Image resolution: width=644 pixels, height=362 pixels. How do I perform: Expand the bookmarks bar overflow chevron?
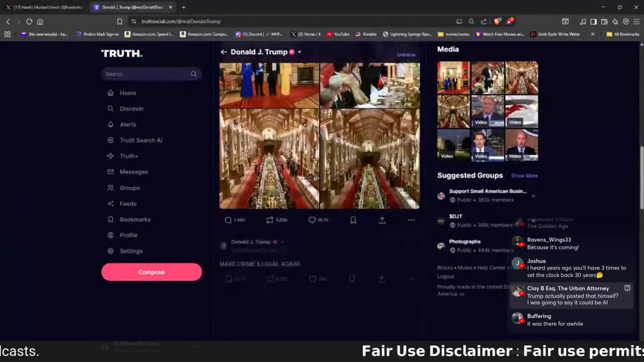[x=593, y=34]
